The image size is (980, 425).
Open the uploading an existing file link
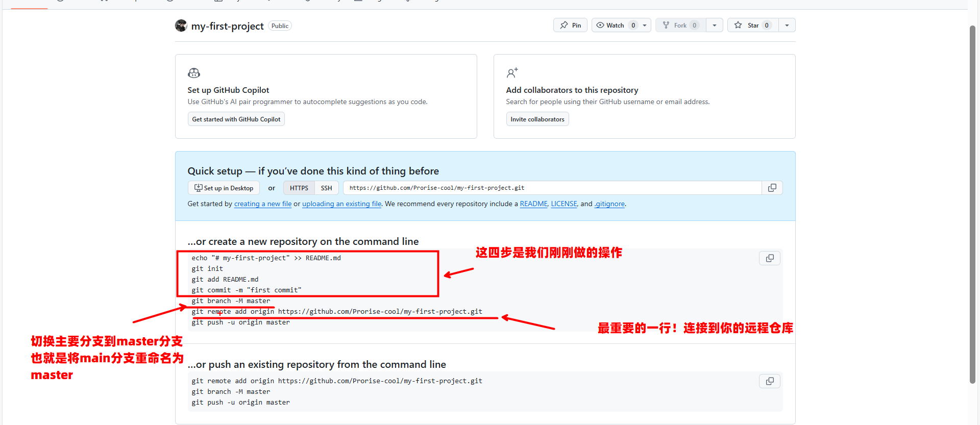click(x=341, y=204)
